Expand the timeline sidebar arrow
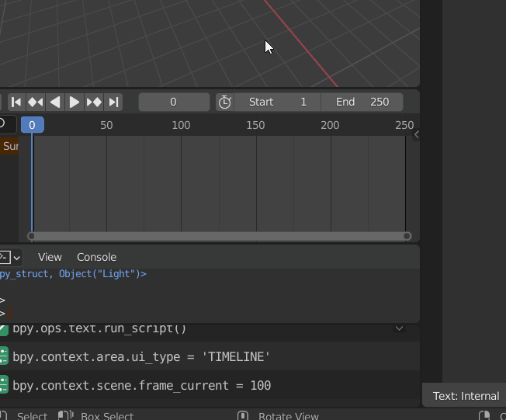 click(416, 134)
